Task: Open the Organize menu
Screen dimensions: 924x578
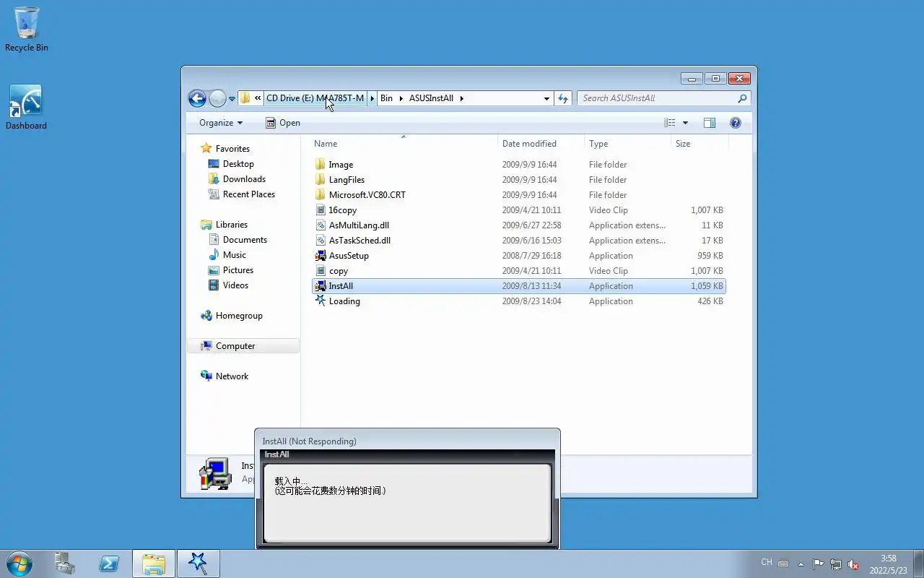Action: click(221, 123)
